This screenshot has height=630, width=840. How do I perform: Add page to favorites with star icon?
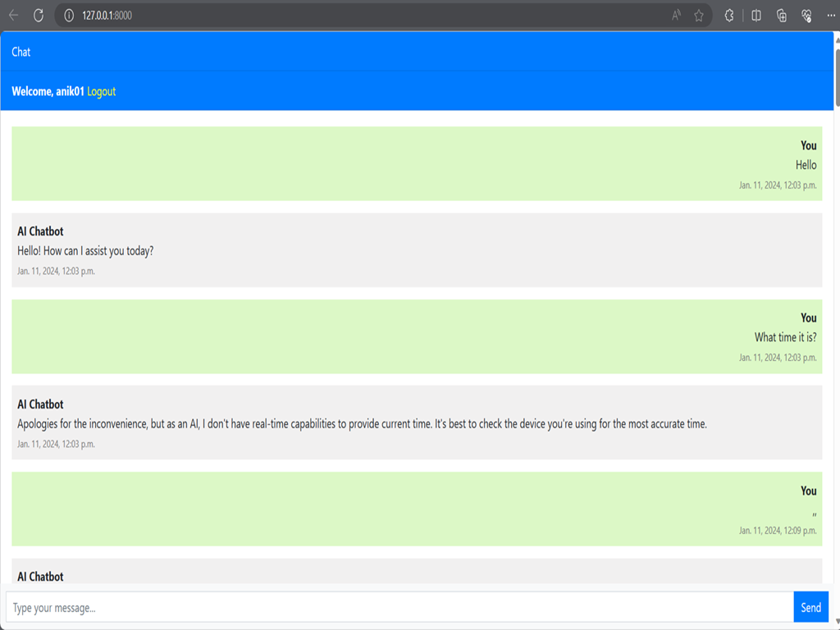[699, 16]
